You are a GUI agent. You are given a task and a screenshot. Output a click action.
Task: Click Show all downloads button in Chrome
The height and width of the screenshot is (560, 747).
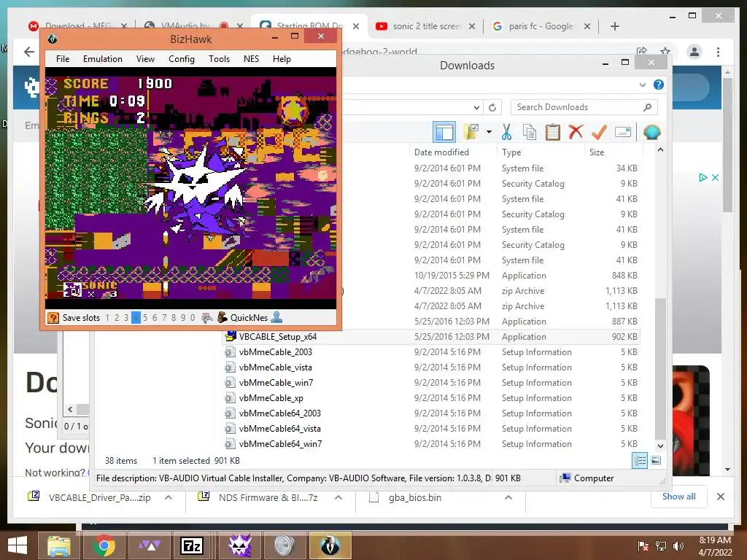pos(678,497)
